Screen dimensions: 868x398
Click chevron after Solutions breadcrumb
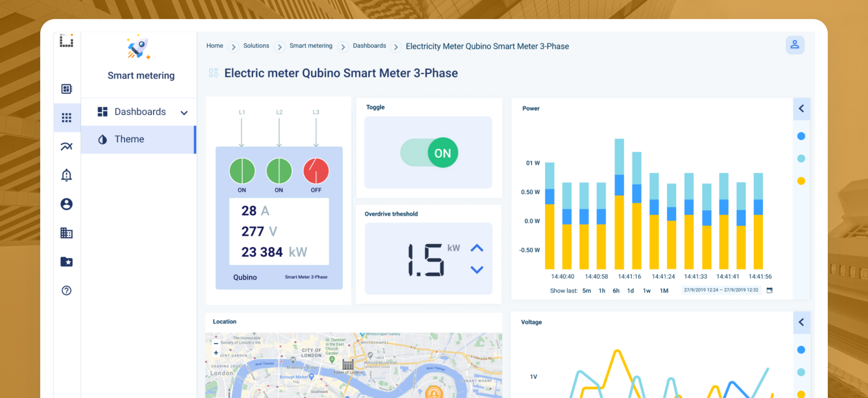tap(279, 47)
